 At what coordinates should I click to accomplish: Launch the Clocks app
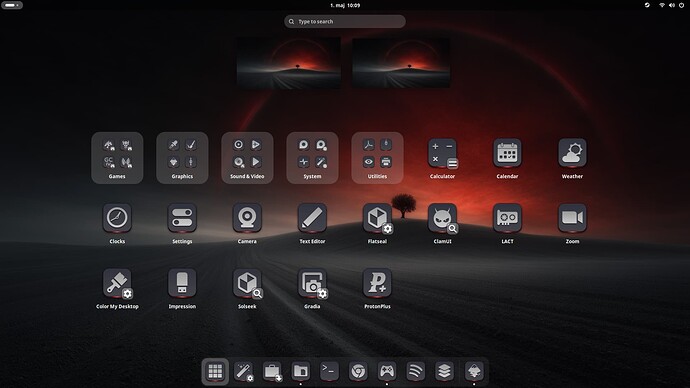point(117,218)
